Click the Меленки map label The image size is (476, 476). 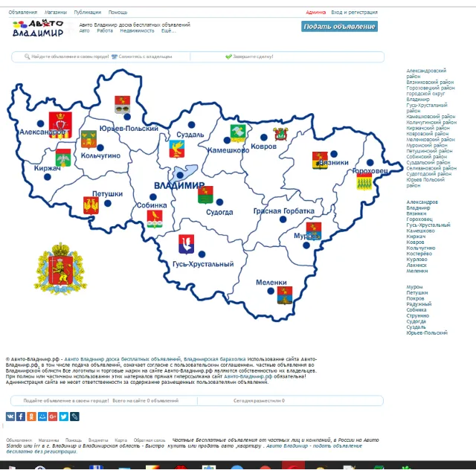[x=271, y=283]
